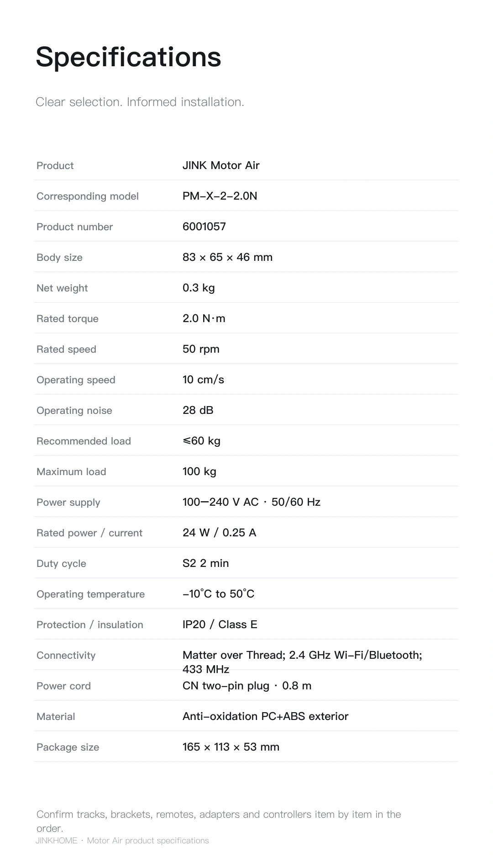
Task: Select the Matter over Thread connectivity text
Action: 302,662
